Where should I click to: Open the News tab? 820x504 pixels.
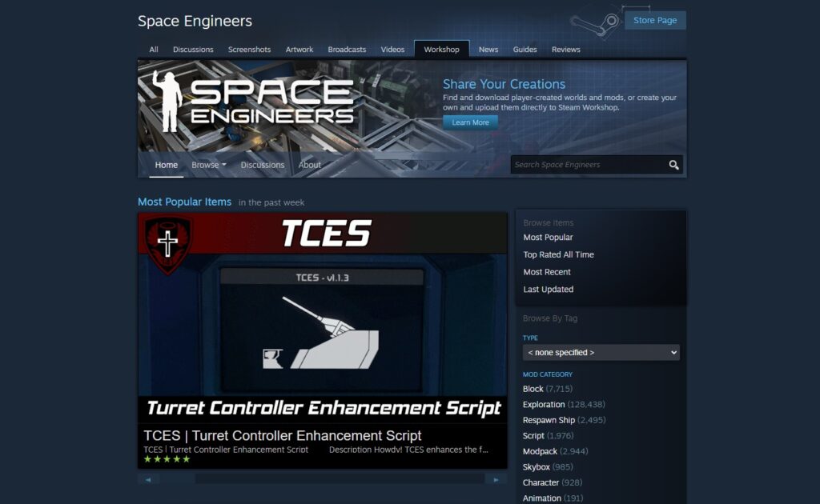[488, 50]
